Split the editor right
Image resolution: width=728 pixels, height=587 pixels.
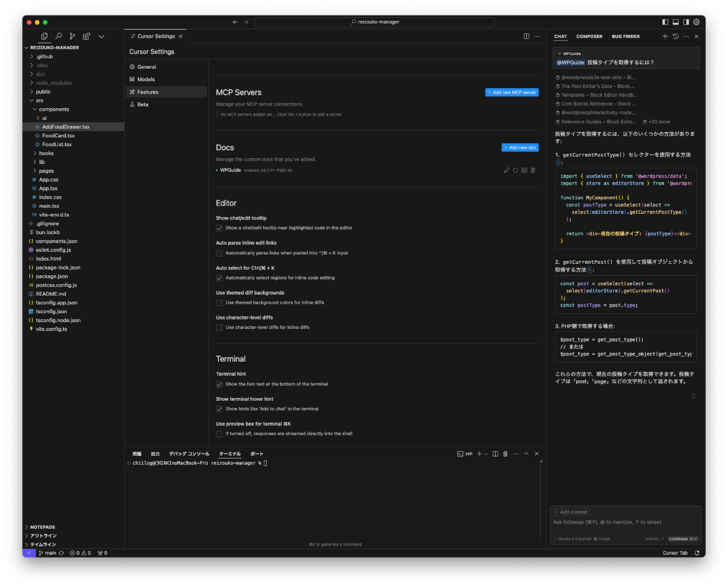pyautogui.click(x=526, y=36)
